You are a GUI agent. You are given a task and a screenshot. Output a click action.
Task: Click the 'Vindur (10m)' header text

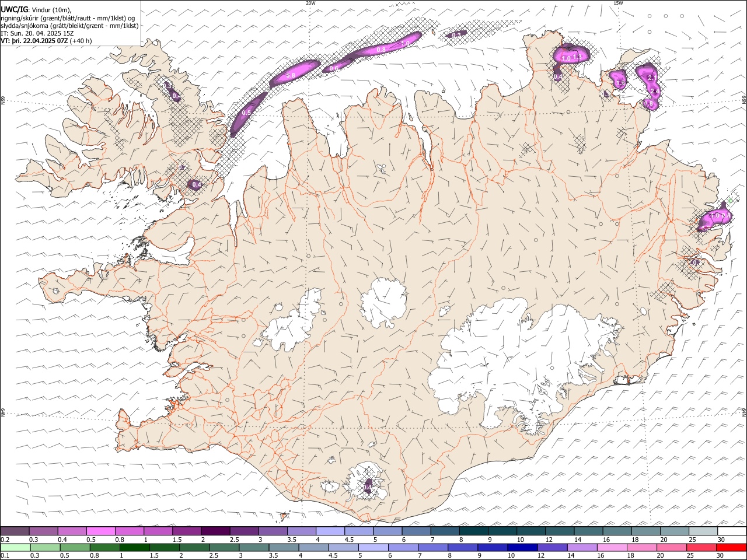[51, 9]
